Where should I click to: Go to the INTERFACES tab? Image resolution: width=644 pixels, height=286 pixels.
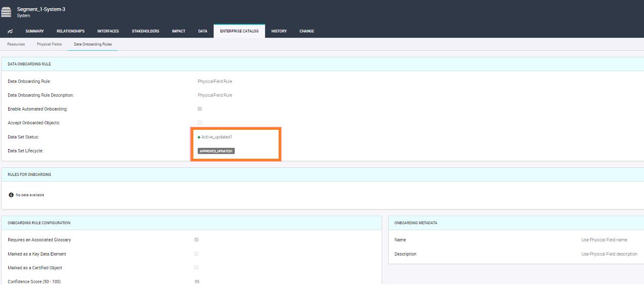coord(108,31)
